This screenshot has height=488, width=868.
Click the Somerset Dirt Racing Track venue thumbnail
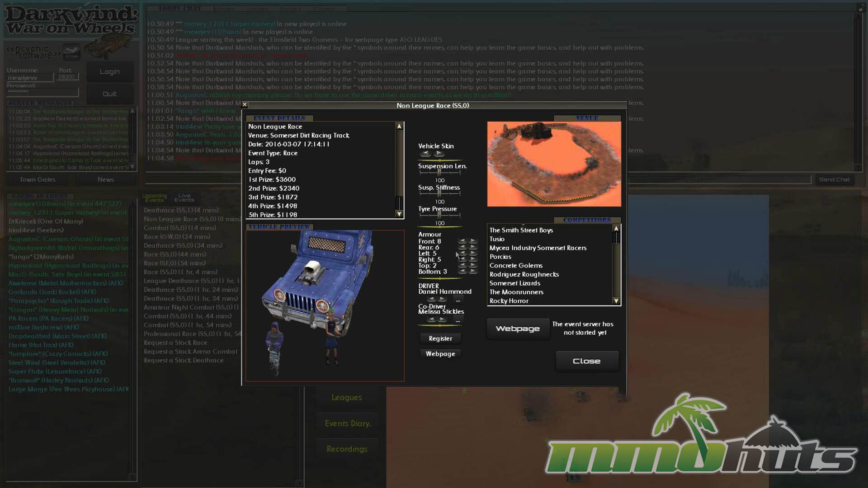tap(554, 164)
